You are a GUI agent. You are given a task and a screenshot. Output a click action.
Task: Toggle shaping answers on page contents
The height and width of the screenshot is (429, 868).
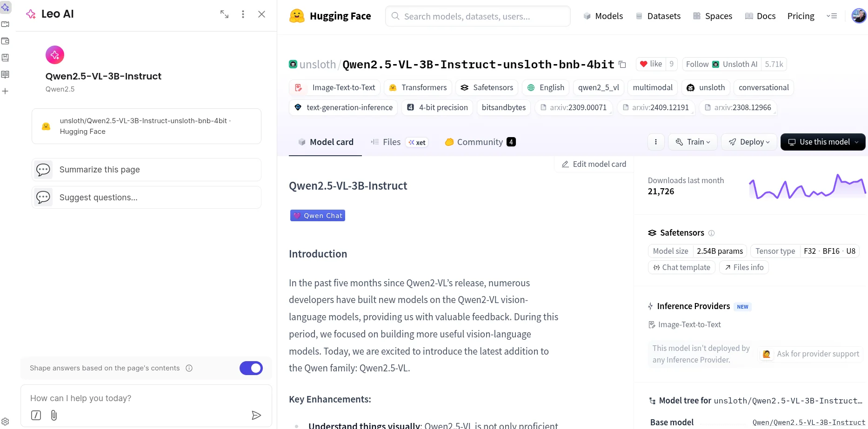pyautogui.click(x=251, y=368)
